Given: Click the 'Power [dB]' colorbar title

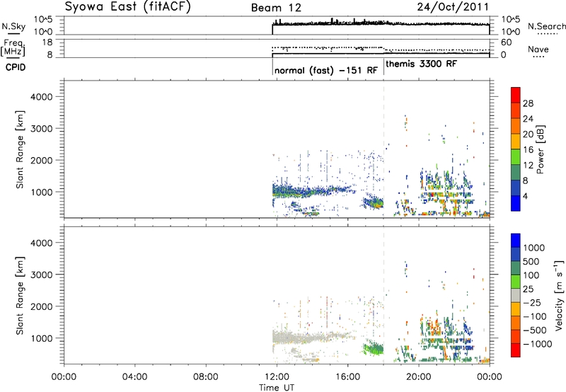Looking at the screenshot, I should (540, 149).
